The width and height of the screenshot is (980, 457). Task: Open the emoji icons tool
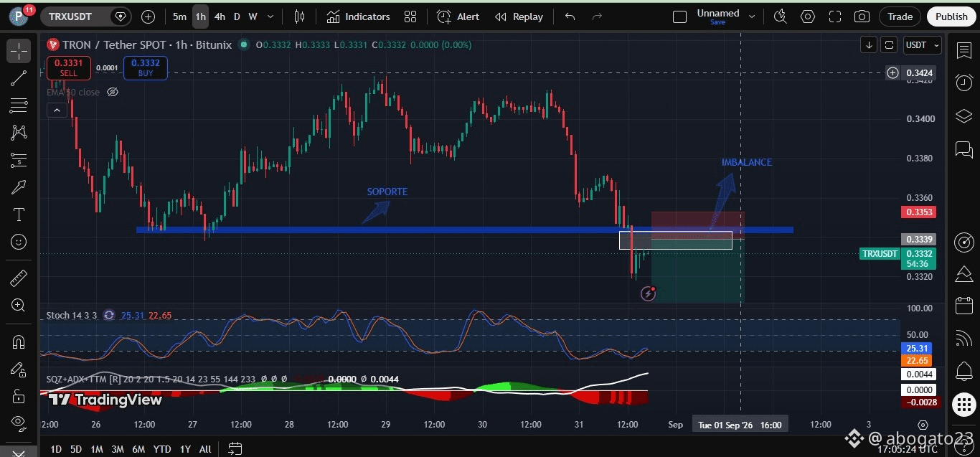tap(19, 242)
